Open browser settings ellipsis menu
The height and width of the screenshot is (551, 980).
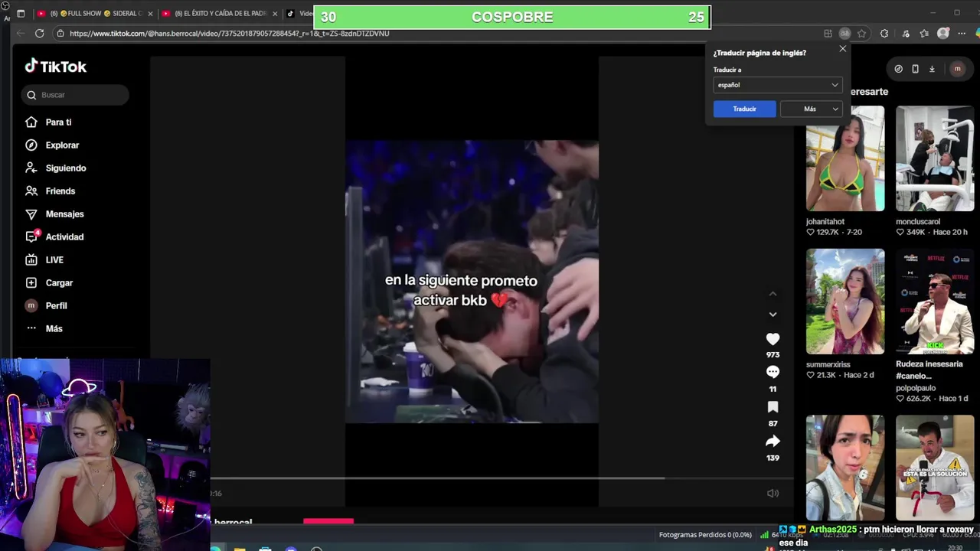coord(962,34)
